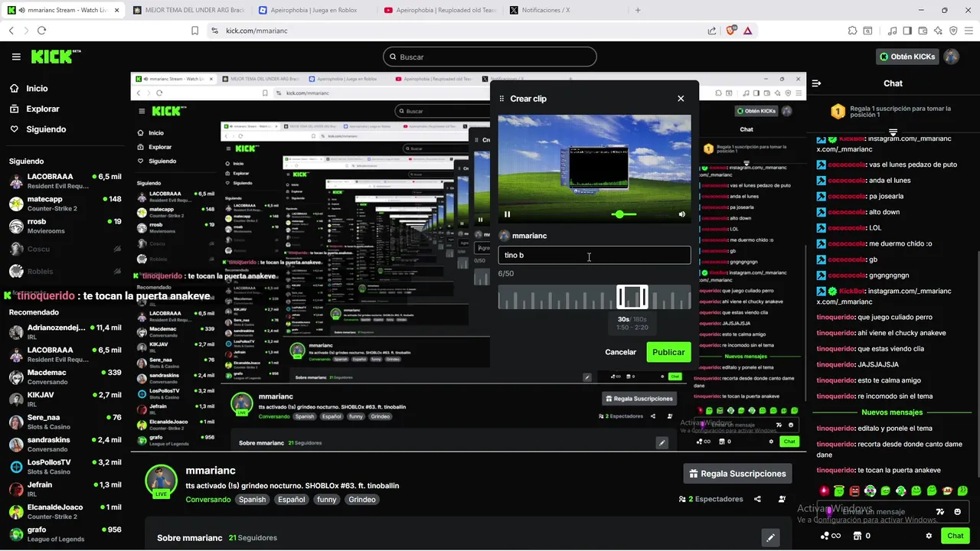Viewport: 980px width, 551px height.
Task: Click the Nuevos mensajes chat divider
Action: click(x=892, y=412)
